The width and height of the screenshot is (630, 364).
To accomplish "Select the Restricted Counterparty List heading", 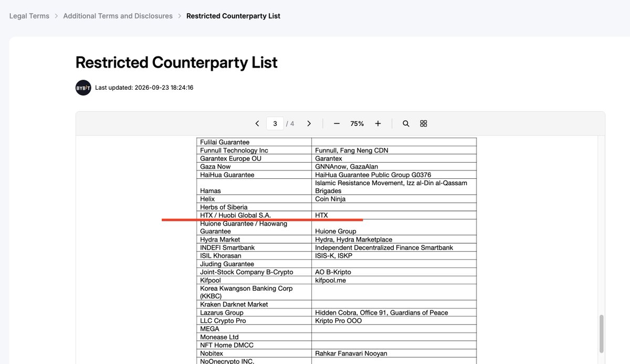I will point(176,62).
